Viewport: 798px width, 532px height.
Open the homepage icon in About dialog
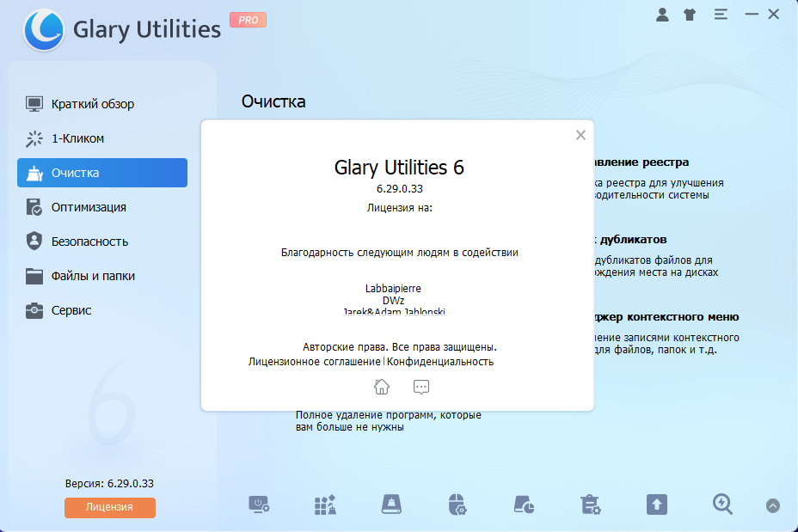(x=382, y=387)
